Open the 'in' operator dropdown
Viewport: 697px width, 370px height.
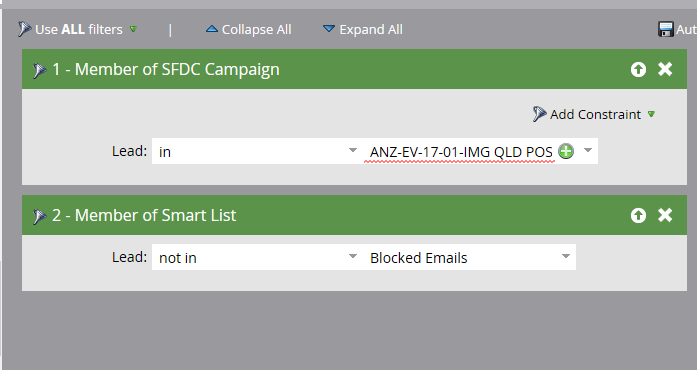point(353,150)
